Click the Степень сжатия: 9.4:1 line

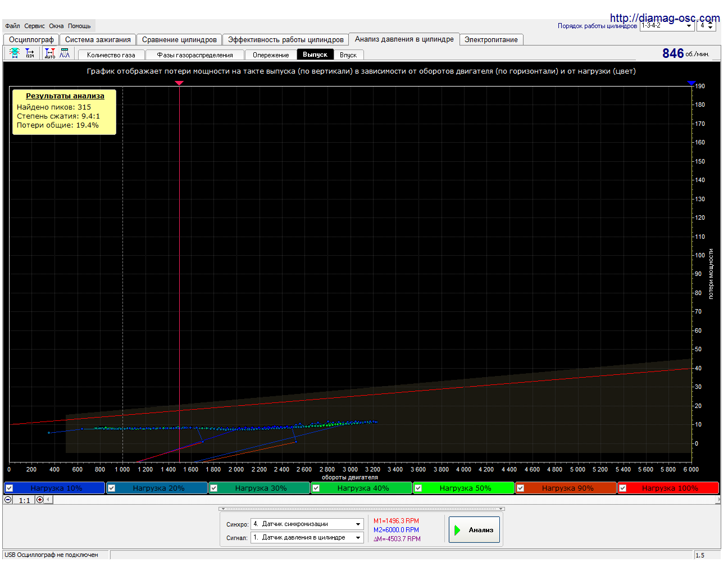pyautogui.click(x=58, y=116)
